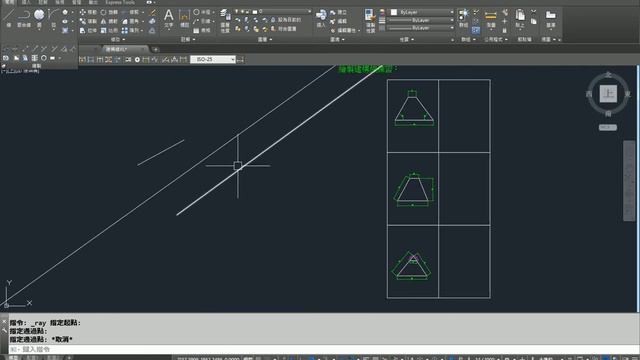Click the Move (移動) tool
Image resolution: width=640 pixels, height=360 pixels.
point(88,12)
